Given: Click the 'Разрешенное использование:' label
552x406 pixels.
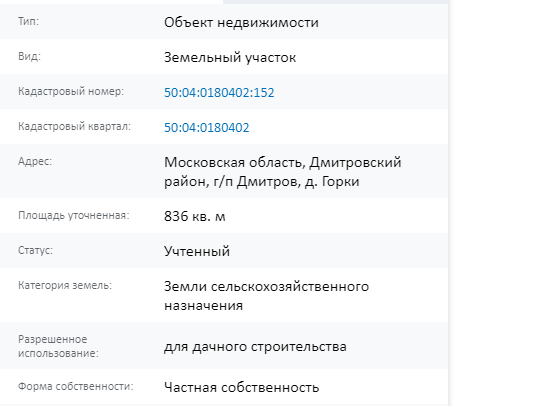Looking at the screenshot, I should pyautogui.click(x=58, y=346).
